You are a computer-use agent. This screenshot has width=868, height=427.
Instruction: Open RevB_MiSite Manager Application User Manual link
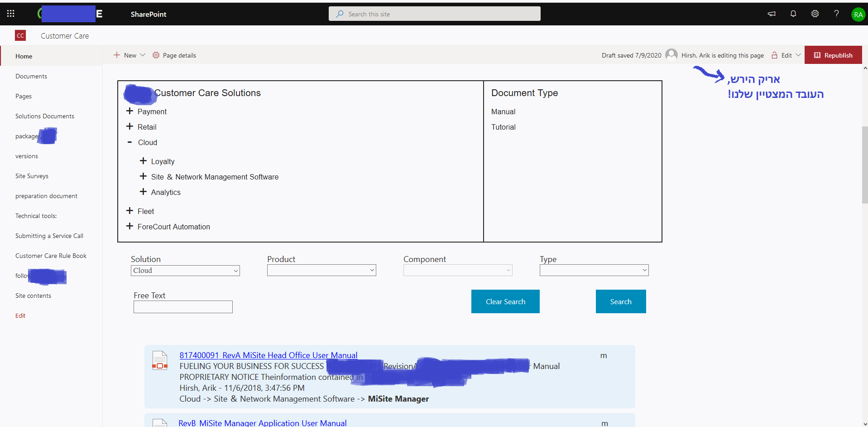coord(263,423)
